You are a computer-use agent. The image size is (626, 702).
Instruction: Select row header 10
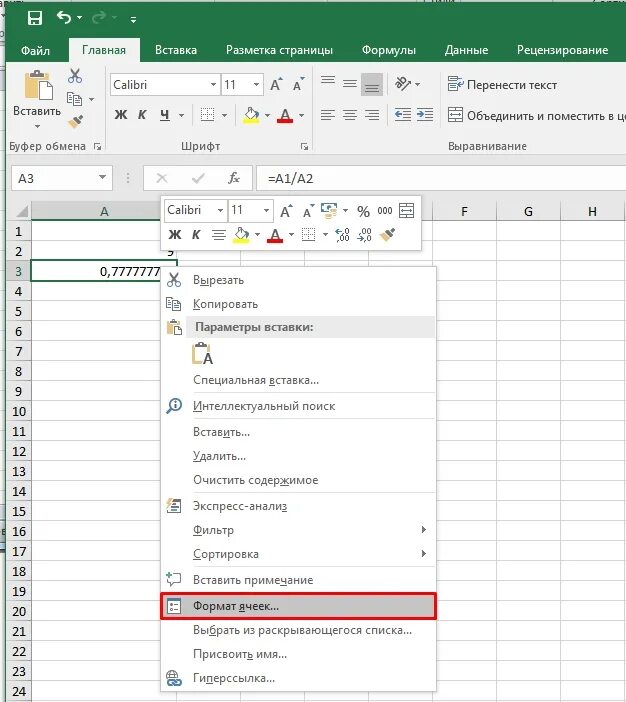[19, 411]
